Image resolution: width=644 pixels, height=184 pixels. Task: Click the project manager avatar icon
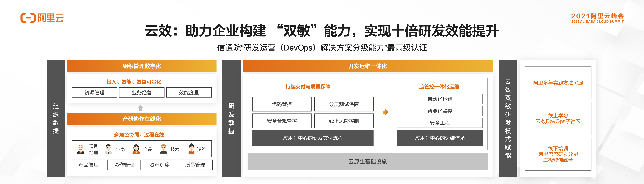(81, 149)
